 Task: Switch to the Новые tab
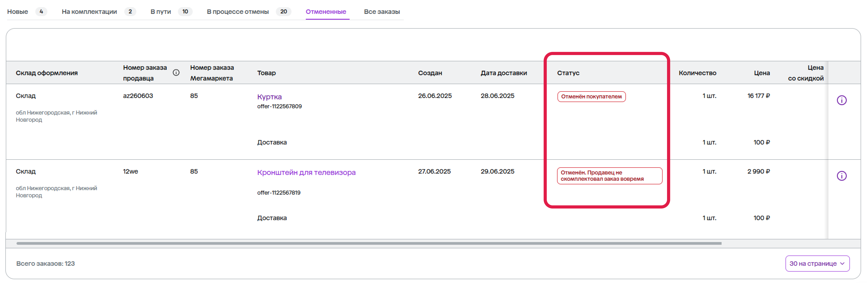[17, 11]
